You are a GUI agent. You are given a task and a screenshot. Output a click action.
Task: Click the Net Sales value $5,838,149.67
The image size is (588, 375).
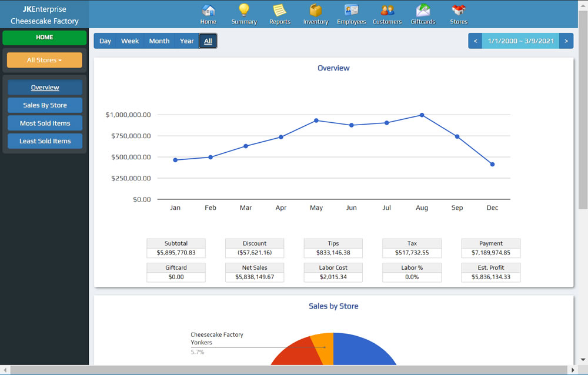click(x=255, y=277)
